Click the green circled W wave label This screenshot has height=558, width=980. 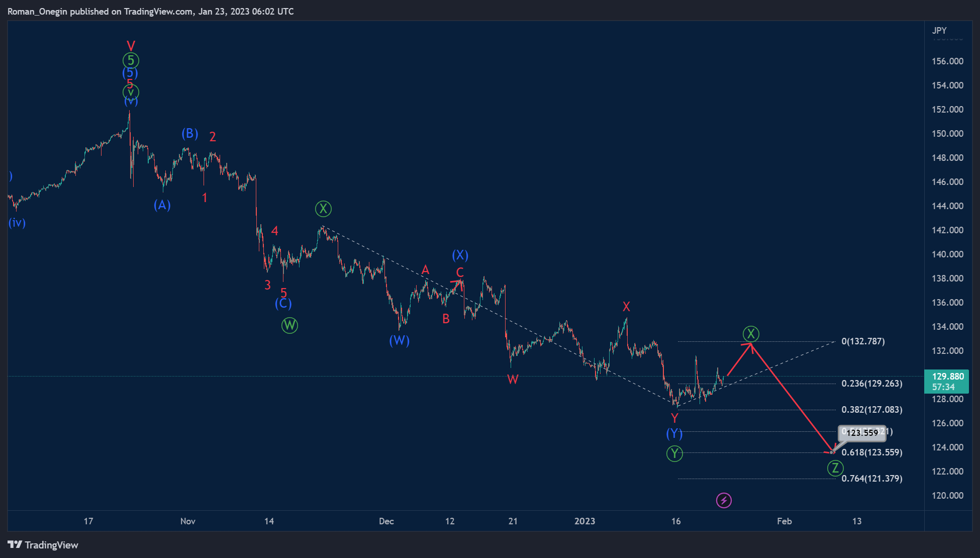click(289, 325)
